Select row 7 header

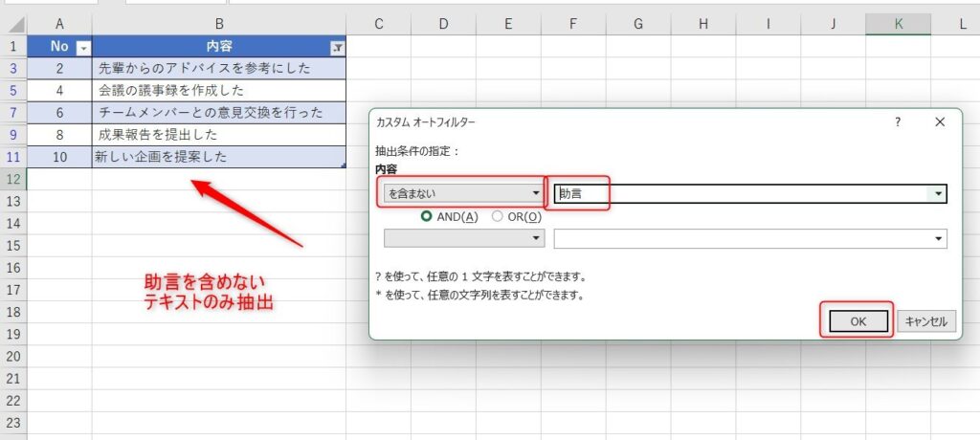(x=13, y=113)
